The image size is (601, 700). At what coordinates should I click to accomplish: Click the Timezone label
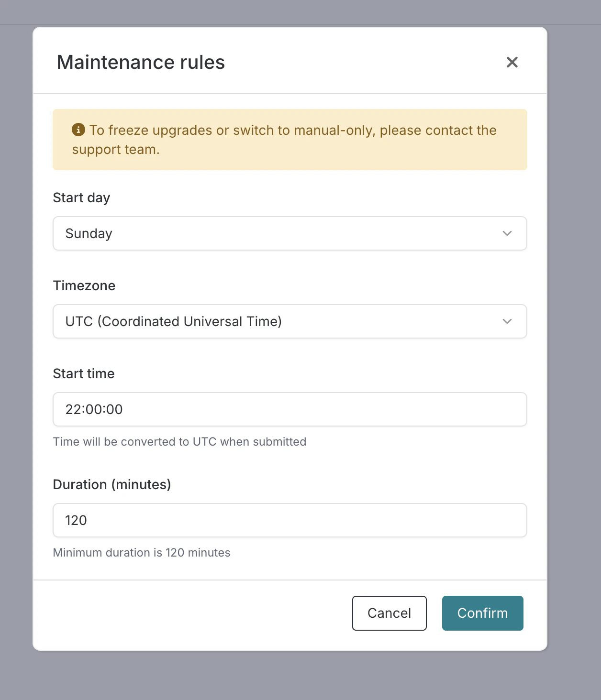[x=84, y=285]
